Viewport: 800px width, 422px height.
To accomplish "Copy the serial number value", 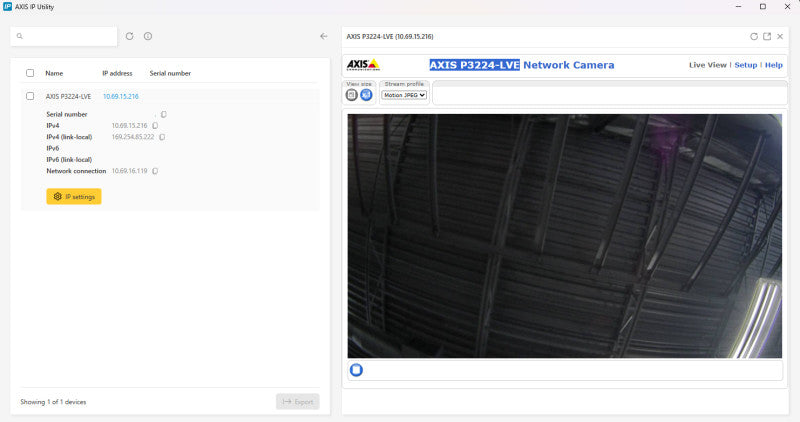I will 163,114.
